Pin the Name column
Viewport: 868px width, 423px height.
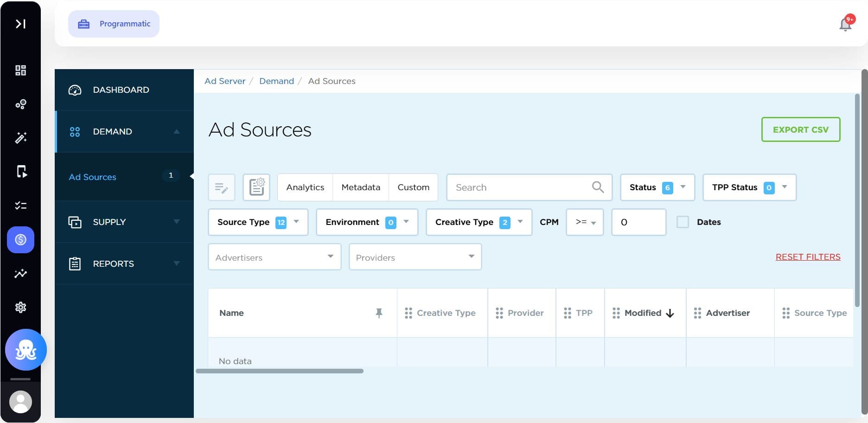(x=379, y=313)
